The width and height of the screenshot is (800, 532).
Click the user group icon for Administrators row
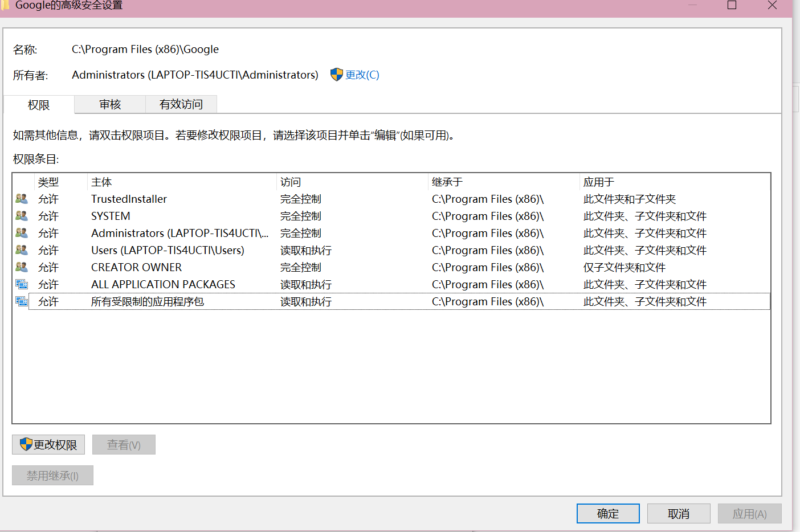(22, 233)
